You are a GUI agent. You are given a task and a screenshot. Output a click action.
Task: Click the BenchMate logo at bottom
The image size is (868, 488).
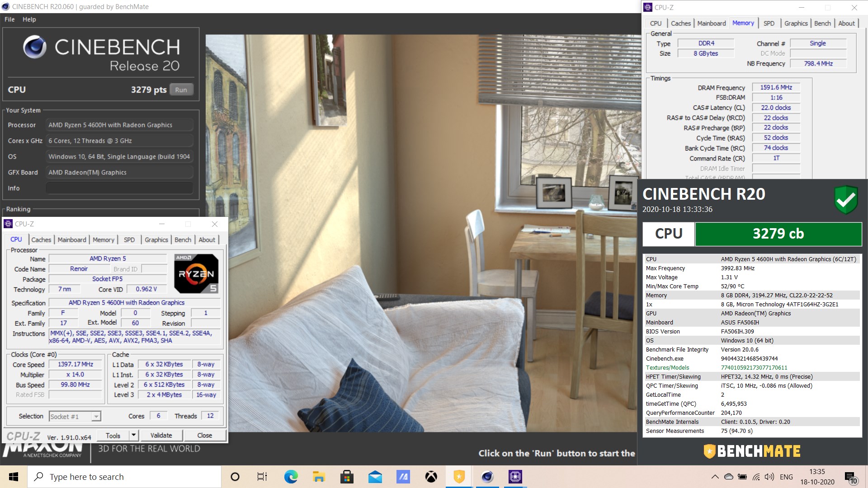pyautogui.click(x=752, y=451)
